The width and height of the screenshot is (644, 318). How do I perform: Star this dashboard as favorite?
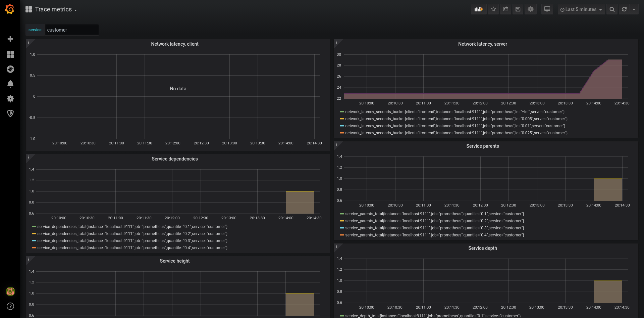click(x=493, y=9)
